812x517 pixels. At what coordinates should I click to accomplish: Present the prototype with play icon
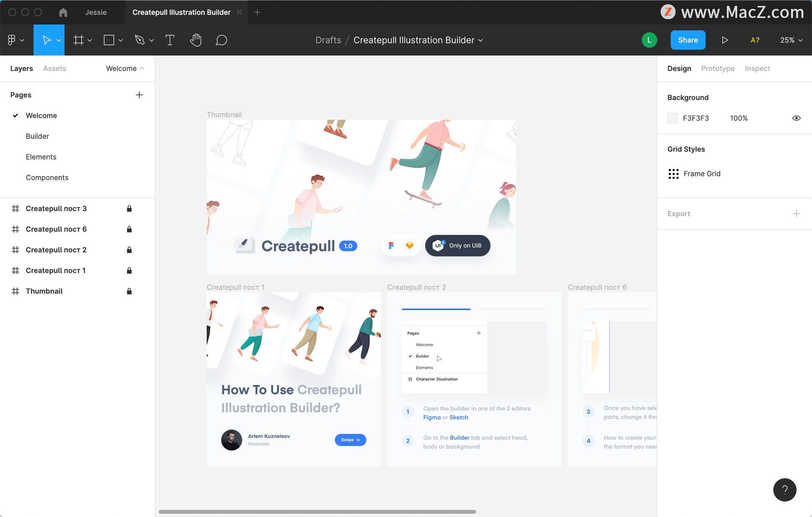coord(725,40)
